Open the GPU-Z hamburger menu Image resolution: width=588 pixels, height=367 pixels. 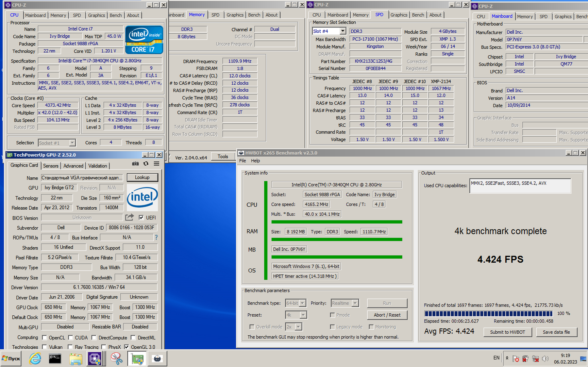156,164
